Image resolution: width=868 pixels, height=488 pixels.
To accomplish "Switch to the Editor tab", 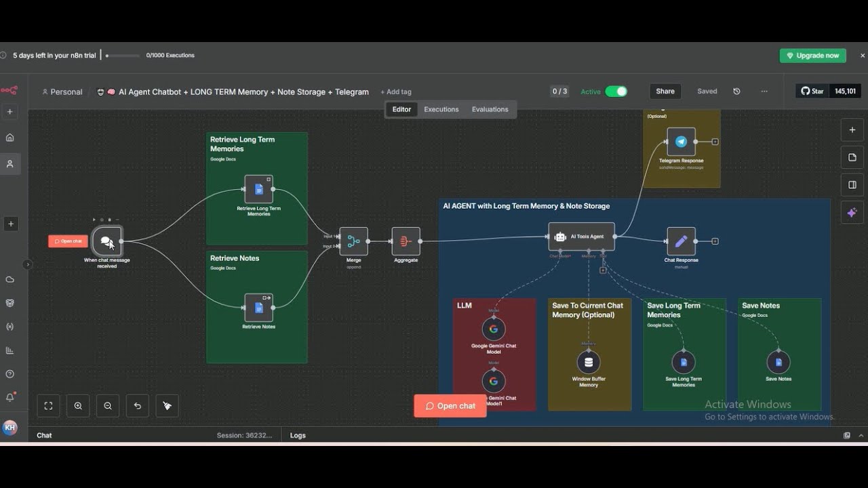I will tap(401, 109).
